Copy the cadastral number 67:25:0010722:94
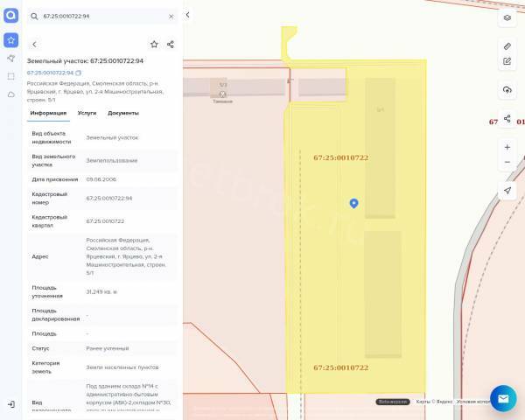525x420 pixels. (79, 73)
